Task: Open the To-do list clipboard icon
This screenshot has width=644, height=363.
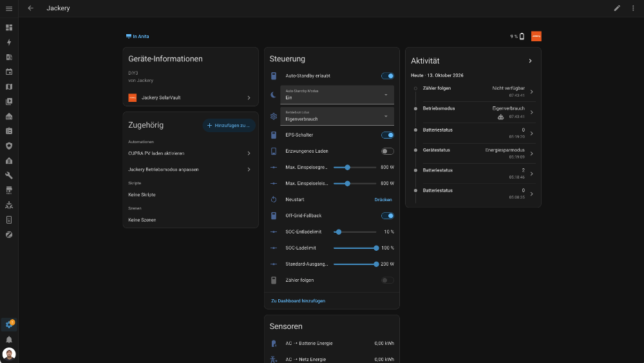Action: tap(9, 131)
